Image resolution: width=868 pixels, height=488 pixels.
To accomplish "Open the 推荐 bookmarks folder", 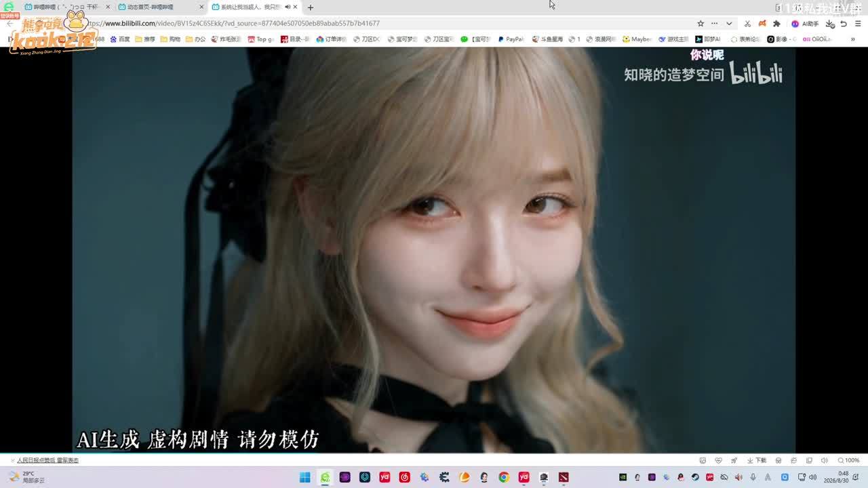I will click(x=145, y=39).
